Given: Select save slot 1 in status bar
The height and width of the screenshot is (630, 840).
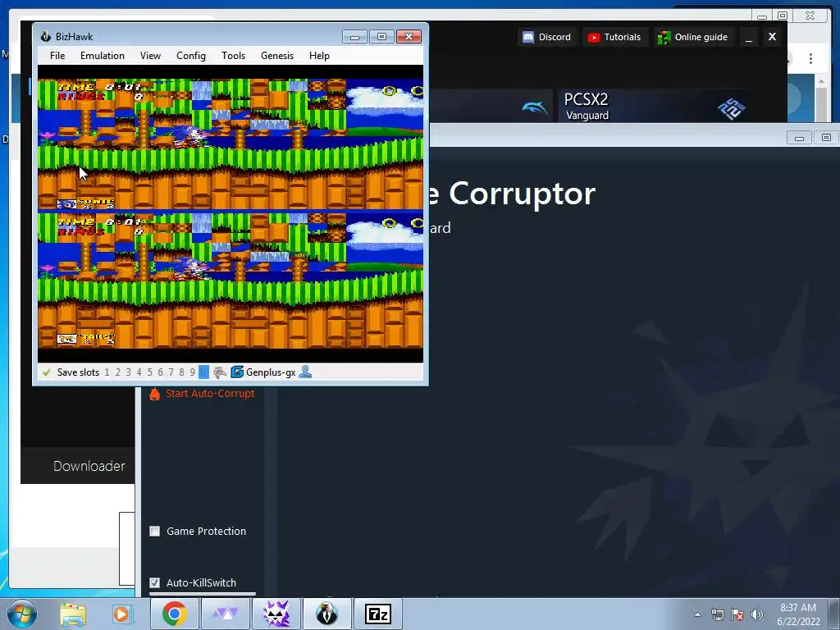Looking at the screenshot, I should coord(107,372).
